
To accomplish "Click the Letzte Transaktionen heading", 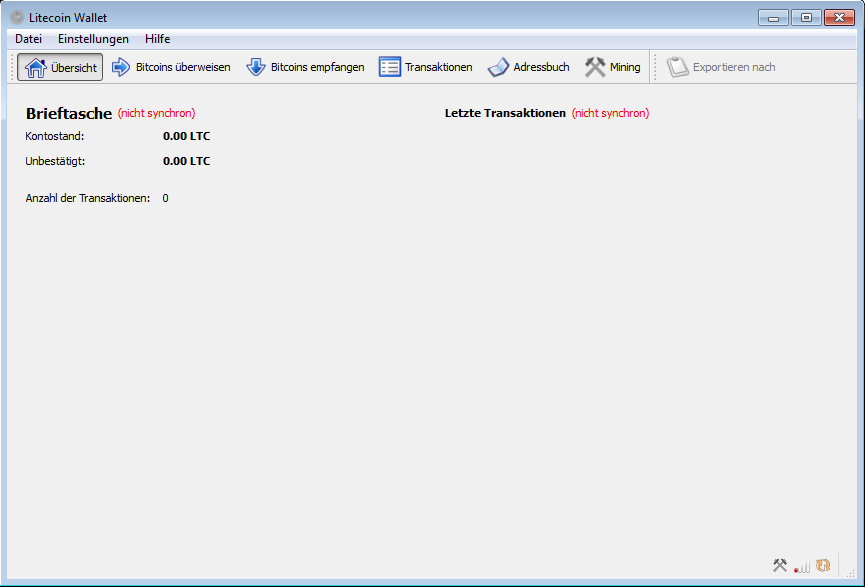I will coord(505,113).
